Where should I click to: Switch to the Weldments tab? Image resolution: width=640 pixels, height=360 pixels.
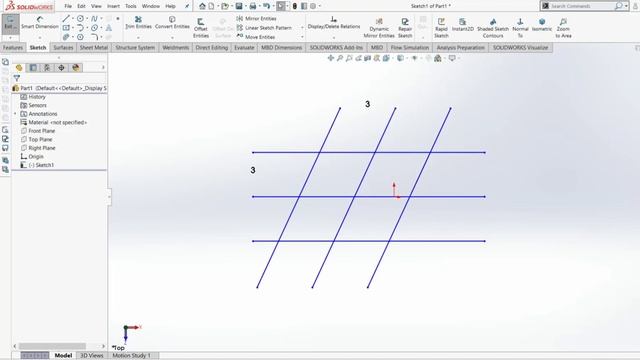[176, 48]
